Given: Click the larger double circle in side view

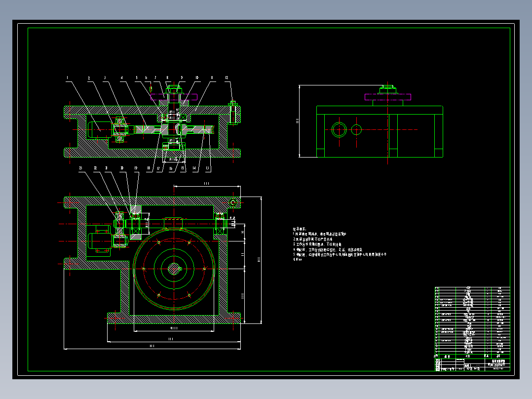Looking at the screenshot, I should pyautogui.click(x=339, y=129).
